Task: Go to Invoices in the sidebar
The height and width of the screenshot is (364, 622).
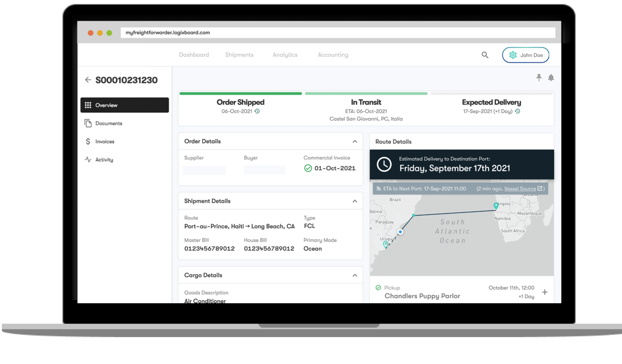Action: (x=104, y=142)
